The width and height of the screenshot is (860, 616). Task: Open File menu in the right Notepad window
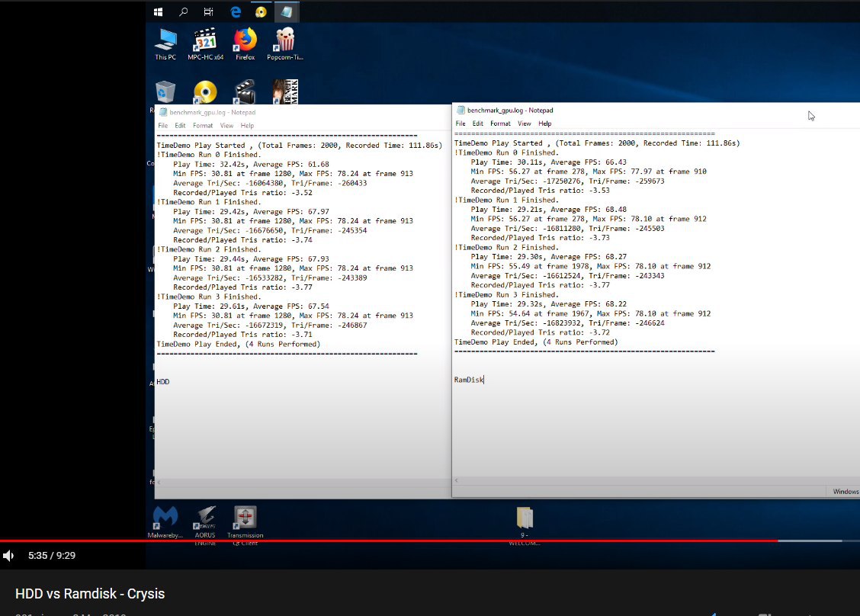coord(460,124)
